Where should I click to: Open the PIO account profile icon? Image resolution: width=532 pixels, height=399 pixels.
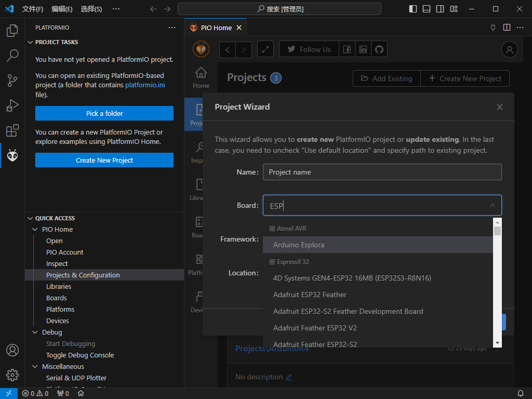509,49
